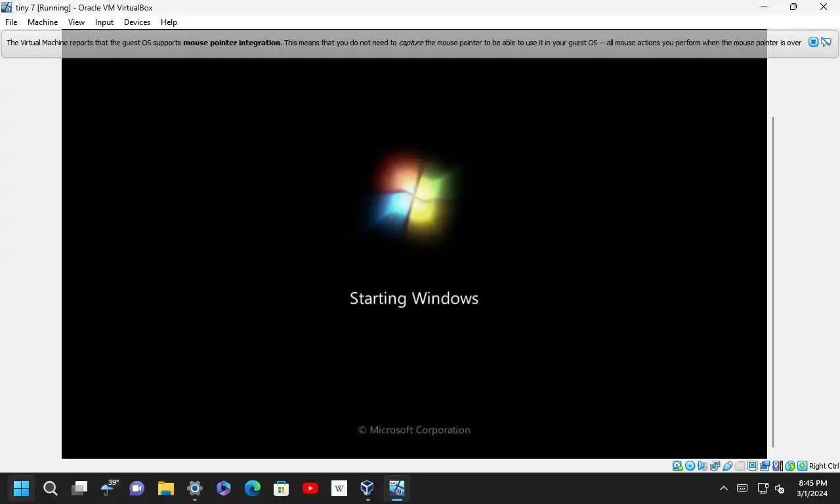Open the taskbar clock showing 8:45 PM
840x504 pixels.
812,488
